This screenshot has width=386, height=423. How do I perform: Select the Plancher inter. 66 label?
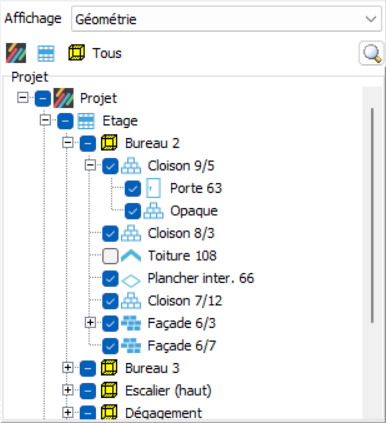point(201,278)
